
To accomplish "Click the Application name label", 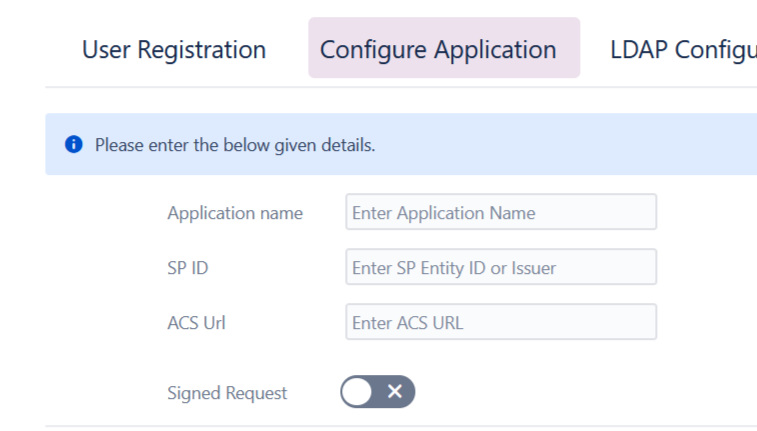I will tap(235, 213).
